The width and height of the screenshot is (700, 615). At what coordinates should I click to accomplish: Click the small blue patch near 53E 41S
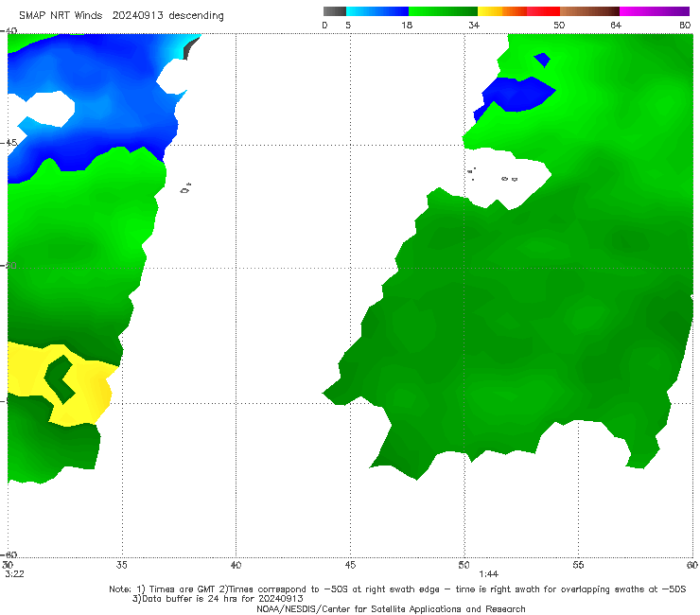tap(542, 59)
